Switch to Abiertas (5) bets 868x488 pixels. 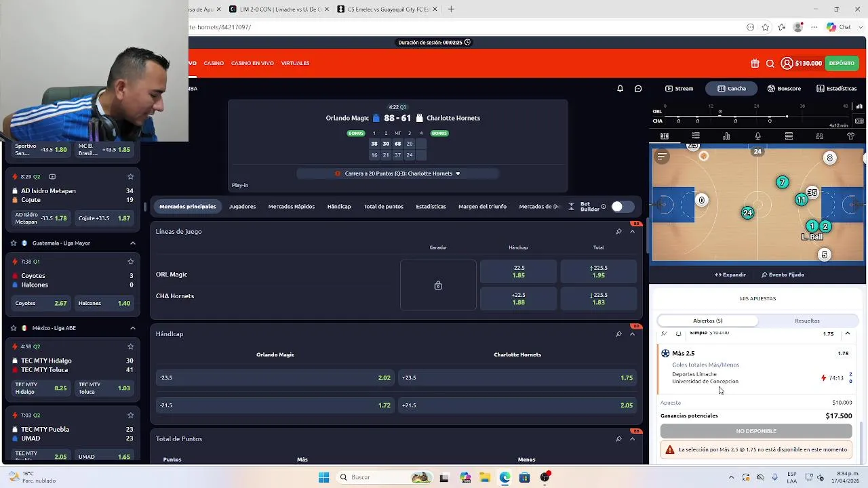[x=708, y=321]
